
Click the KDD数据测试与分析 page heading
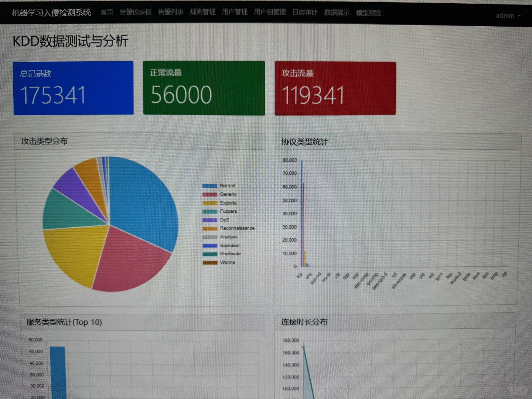pos(71,41)
